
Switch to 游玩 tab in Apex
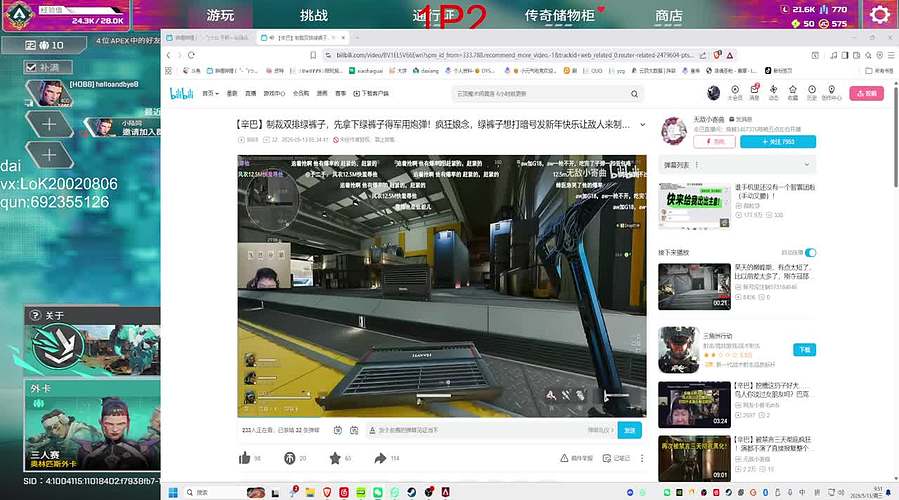(x=220, y=15)
